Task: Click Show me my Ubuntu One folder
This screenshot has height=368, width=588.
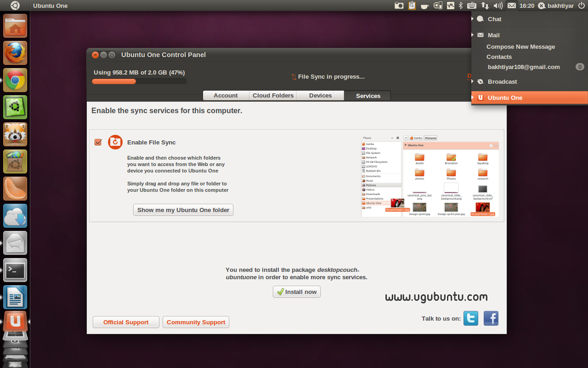Action: [183, 210]
